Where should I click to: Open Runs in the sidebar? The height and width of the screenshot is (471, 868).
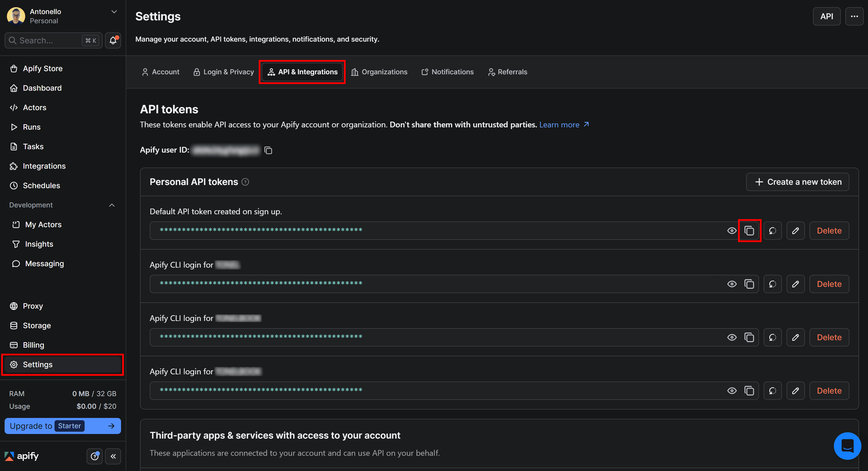point(63,127)
